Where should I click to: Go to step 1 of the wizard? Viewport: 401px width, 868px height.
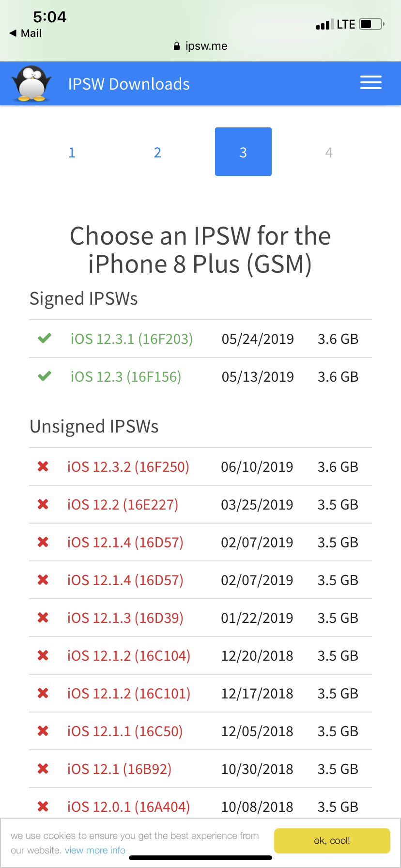(72, 152)
